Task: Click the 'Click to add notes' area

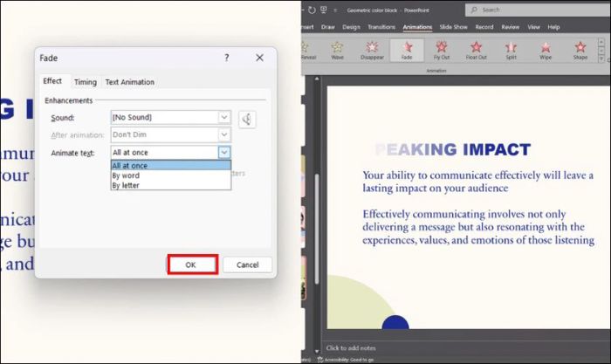Action: pos(351,348)
